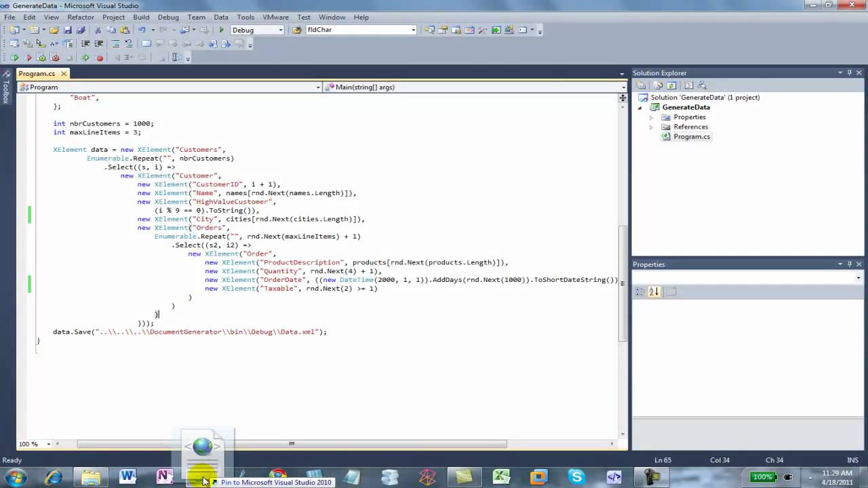Click the Refresh icon in Solution Explorer
The height and width of the screenshot is (488, 868).
pos(671,85)
